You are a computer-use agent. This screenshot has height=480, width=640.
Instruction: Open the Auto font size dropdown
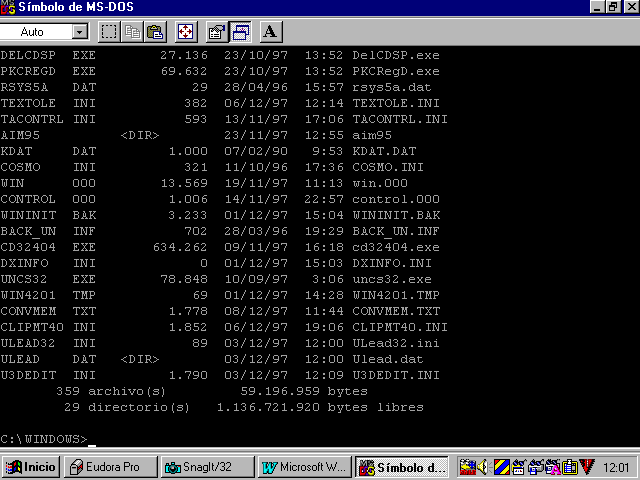point(80,32)
